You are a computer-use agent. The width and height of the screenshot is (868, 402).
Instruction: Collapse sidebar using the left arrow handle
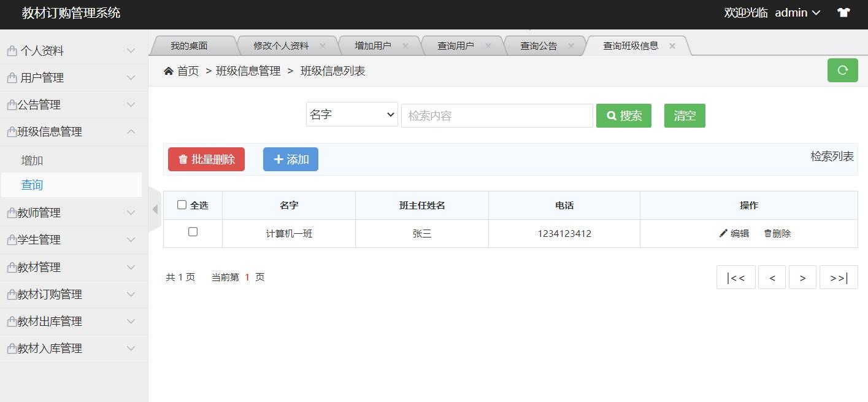155,209
